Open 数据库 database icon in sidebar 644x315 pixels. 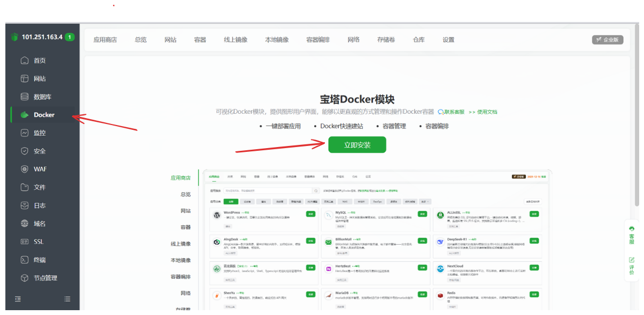point(25,97)
